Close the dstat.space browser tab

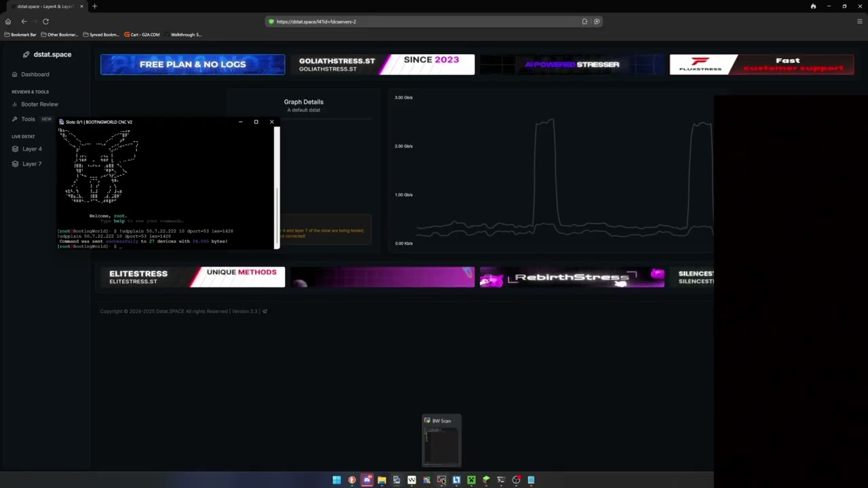81,6
